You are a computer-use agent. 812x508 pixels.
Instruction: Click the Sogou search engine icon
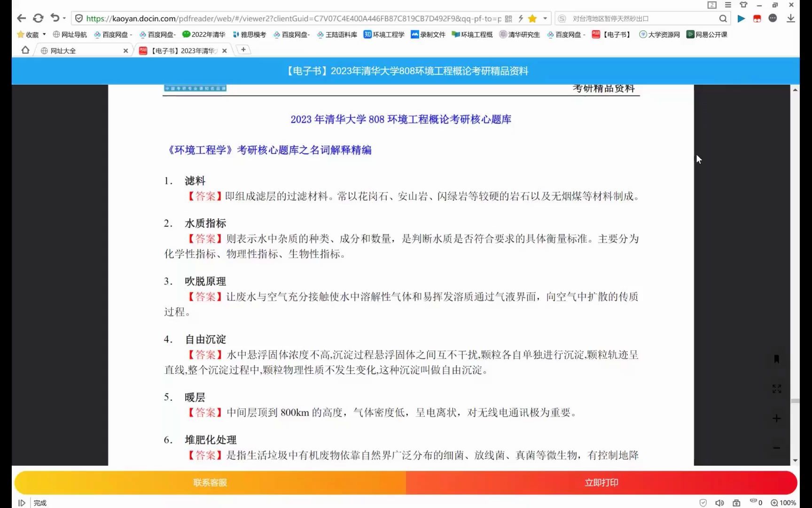coord(562,18)
